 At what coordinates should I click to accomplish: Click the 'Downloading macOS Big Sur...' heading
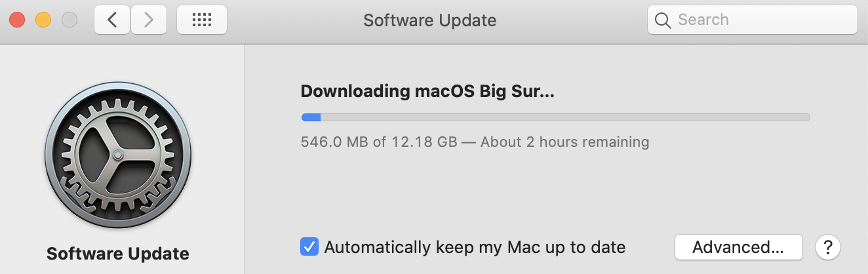427,91
